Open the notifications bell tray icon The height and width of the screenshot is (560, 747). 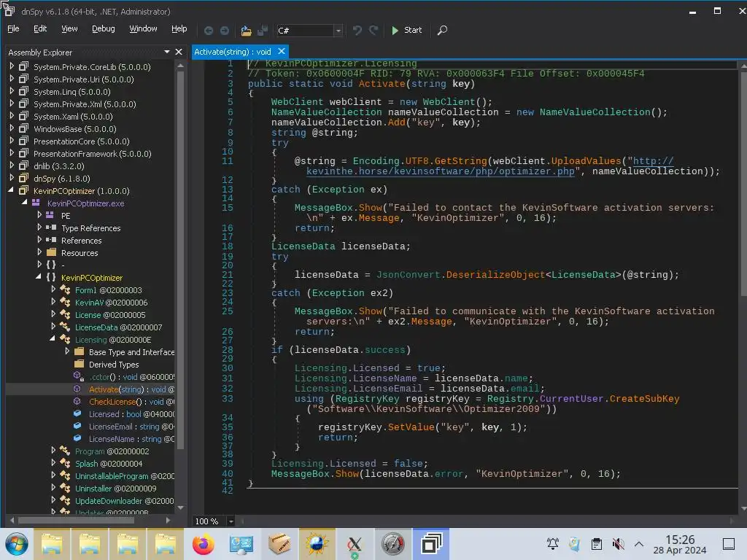coord(553,544)
